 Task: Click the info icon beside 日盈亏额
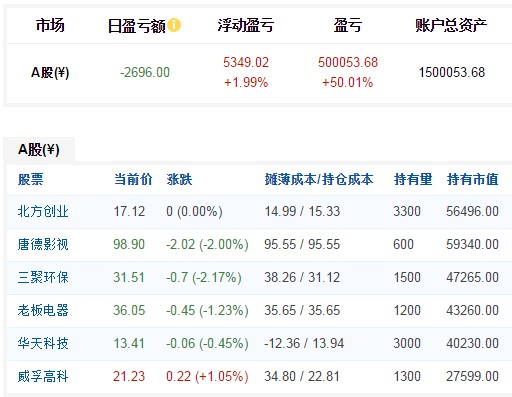[x=174, y=25]
